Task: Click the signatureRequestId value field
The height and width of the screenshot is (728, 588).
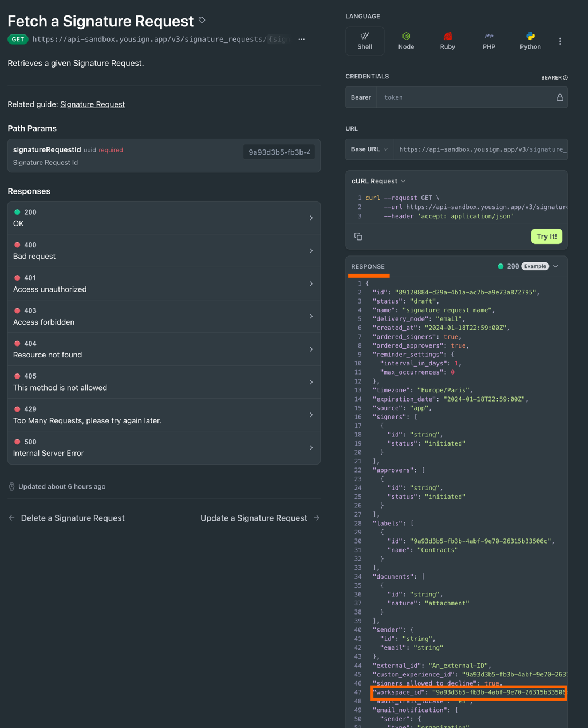Action: [x=279, y=152]
